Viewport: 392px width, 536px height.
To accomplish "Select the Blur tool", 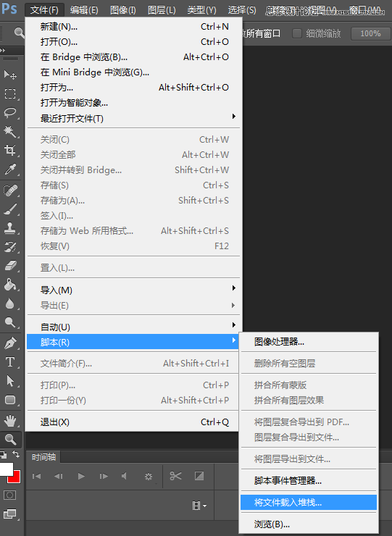I will tap(10, 303).
